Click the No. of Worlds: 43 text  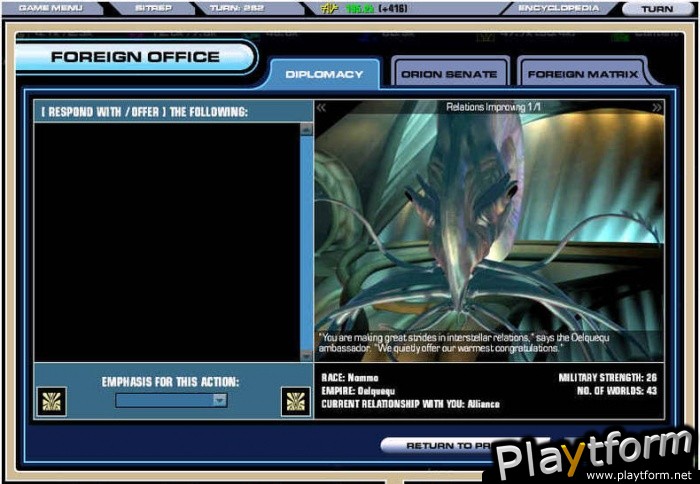(617, 391)
